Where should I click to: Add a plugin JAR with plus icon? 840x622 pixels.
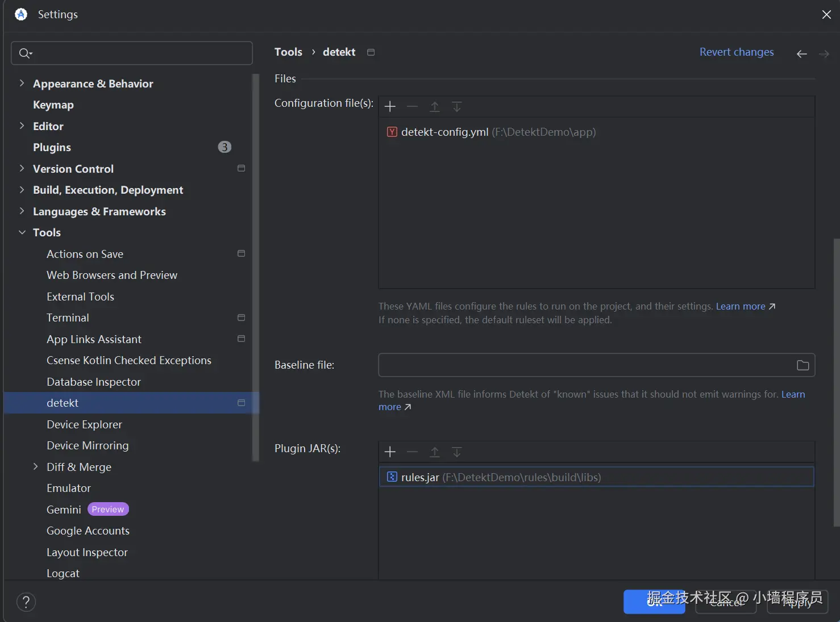tap(390, 452)
